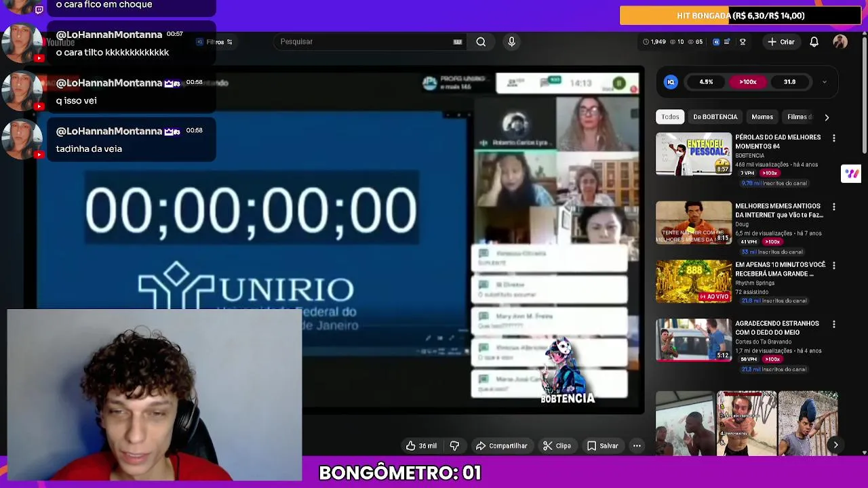Select the De BOBTENCIA chip
The height and width of the screenshot is (488, 868).
pos(715,117)
